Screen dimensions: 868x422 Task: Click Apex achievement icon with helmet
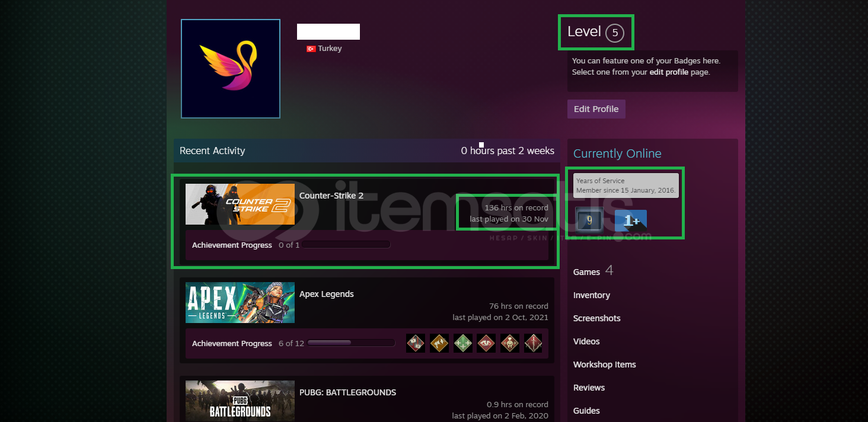click(510, 343)
